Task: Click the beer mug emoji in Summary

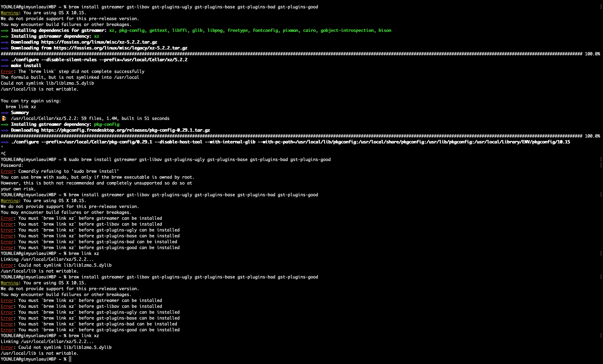Action: (4, 118)
